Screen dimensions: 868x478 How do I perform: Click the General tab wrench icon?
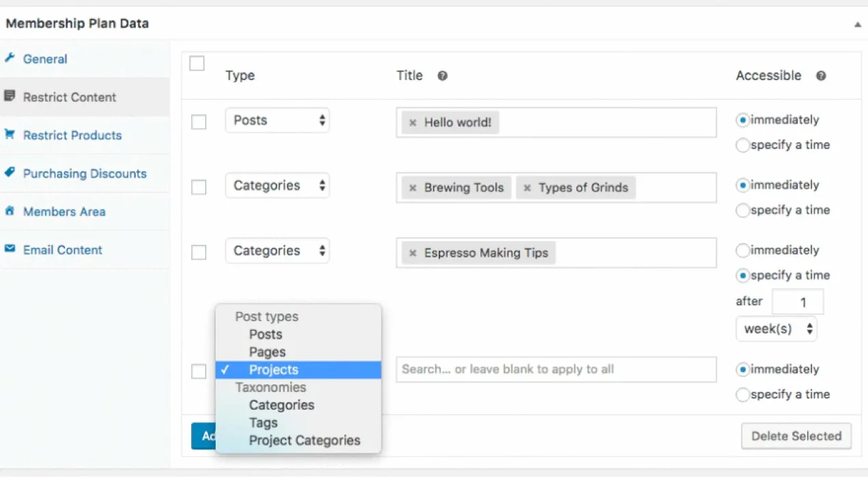point(10,58)
